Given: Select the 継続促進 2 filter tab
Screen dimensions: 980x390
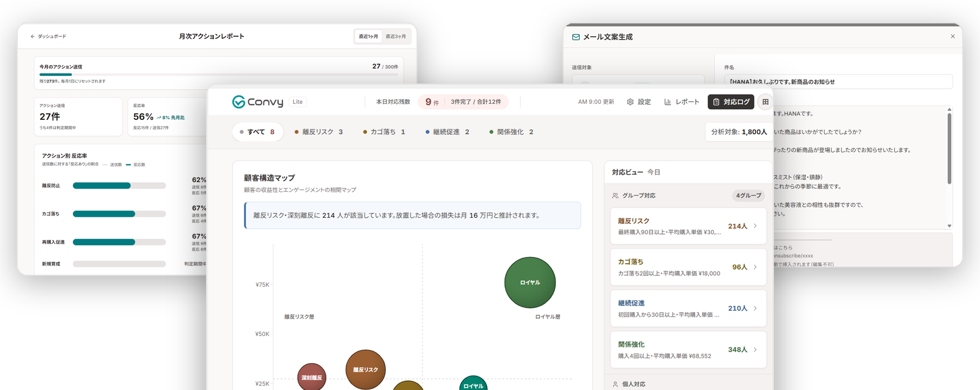Looking at the screenshot, I should [x=447, y=132].
